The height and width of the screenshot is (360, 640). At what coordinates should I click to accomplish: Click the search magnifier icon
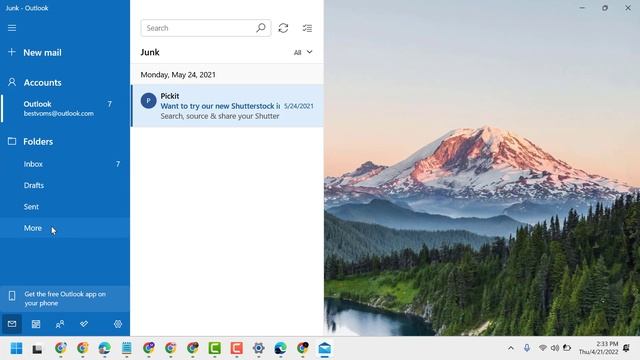[261, 28]
